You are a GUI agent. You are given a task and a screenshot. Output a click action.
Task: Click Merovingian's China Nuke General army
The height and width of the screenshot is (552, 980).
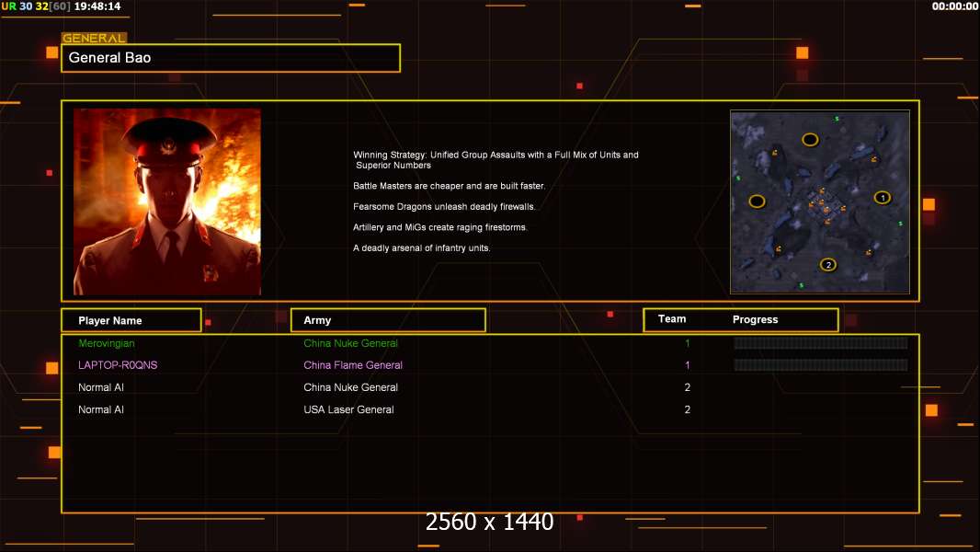point(350,343)
